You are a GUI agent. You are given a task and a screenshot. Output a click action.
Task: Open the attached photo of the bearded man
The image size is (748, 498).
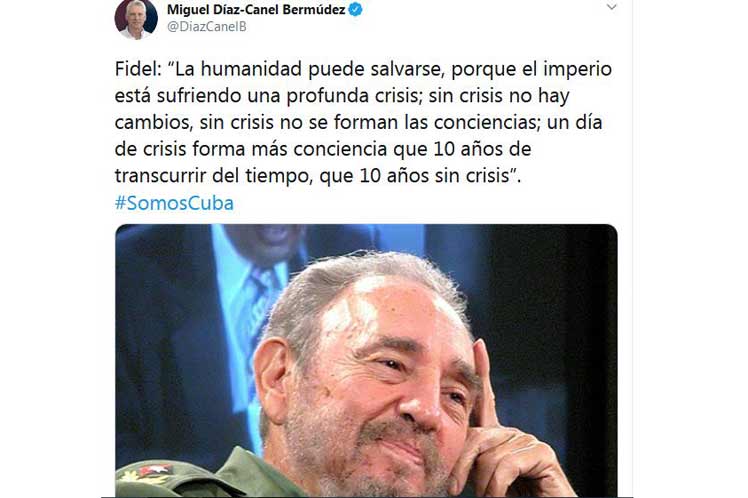tap(366, 361)
